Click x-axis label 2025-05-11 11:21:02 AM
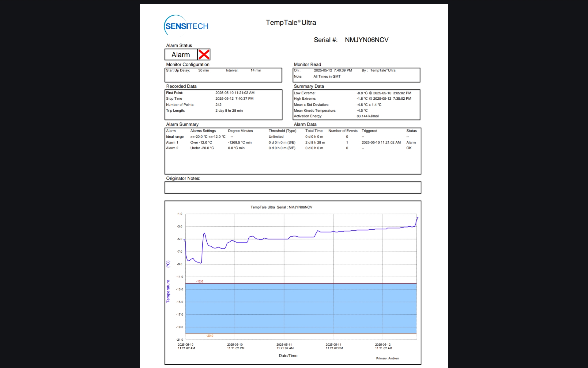The width and height of the screenshot is (588, 368). click(x=285, y=347)
